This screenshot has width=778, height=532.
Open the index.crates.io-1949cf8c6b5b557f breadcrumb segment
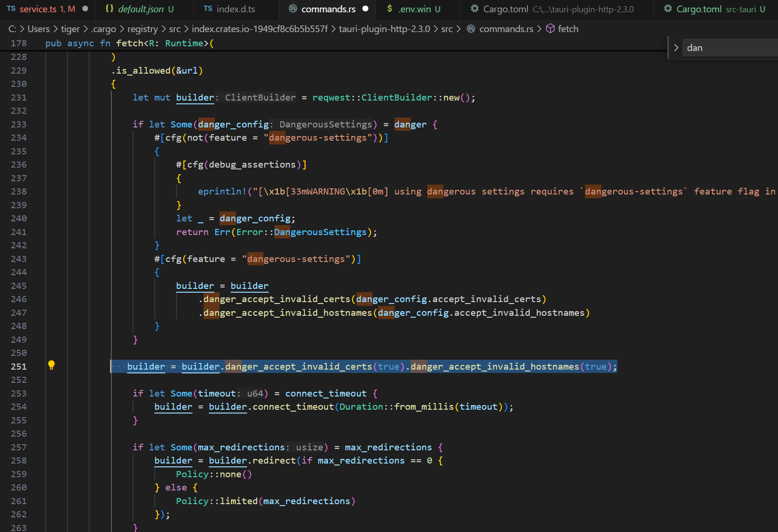click(260, 29)
